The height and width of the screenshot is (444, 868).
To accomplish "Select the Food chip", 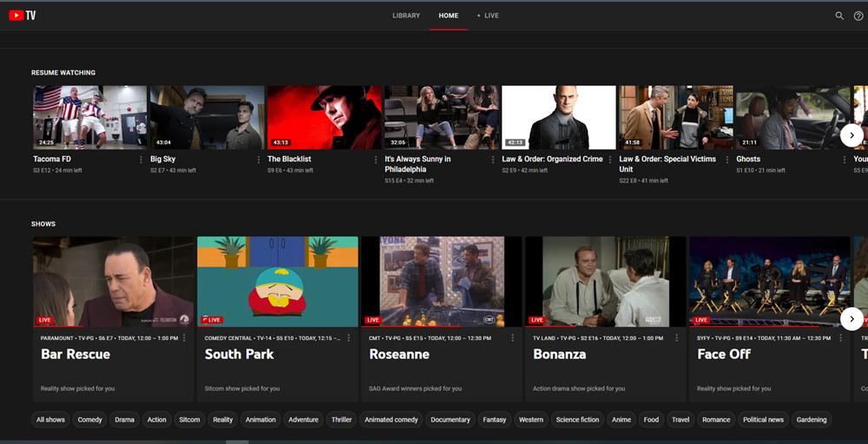I will pos(652,420).
